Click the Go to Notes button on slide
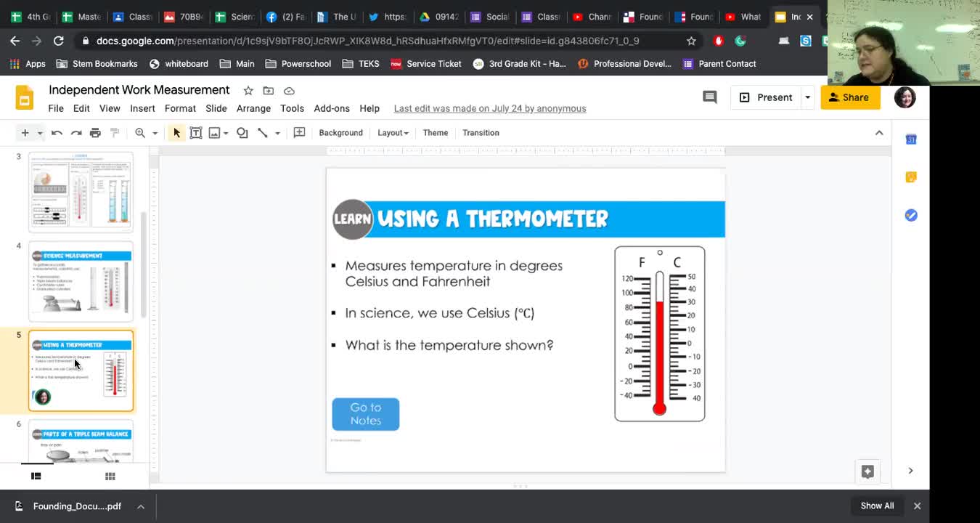This screenshot has width=980, height=523. tap(366, 414)
